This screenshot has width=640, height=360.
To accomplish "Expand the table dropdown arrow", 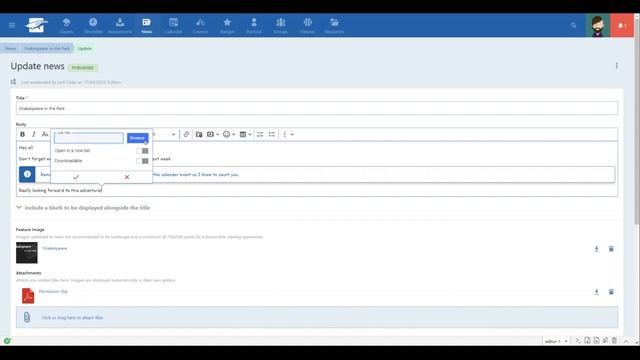I will pos(250,134).
